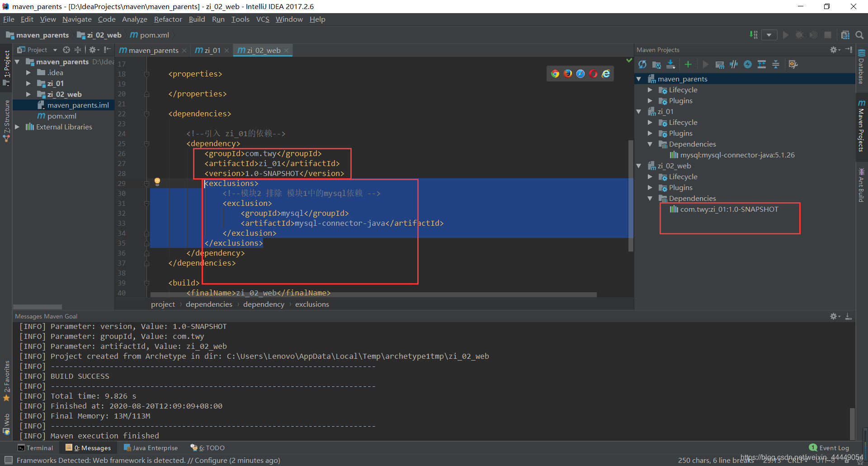Fold the exclusions block at line 29
868x466 pixels.
[x=146, y=184]
